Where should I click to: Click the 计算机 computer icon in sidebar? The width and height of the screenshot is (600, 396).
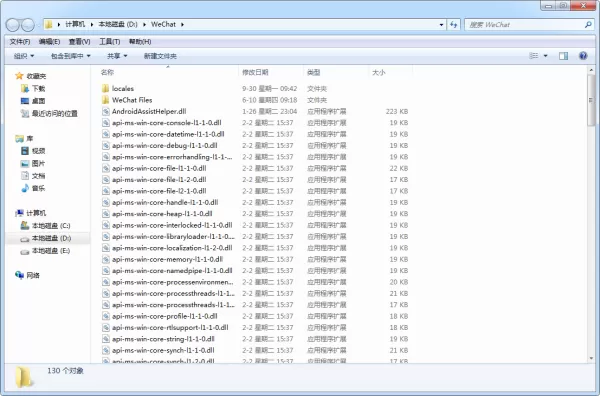pyautogui.click(x=19, y=213)
